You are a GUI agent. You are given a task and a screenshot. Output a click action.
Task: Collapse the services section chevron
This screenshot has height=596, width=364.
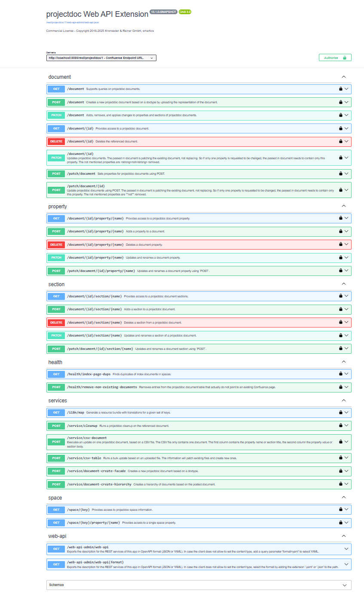[343, 400]
